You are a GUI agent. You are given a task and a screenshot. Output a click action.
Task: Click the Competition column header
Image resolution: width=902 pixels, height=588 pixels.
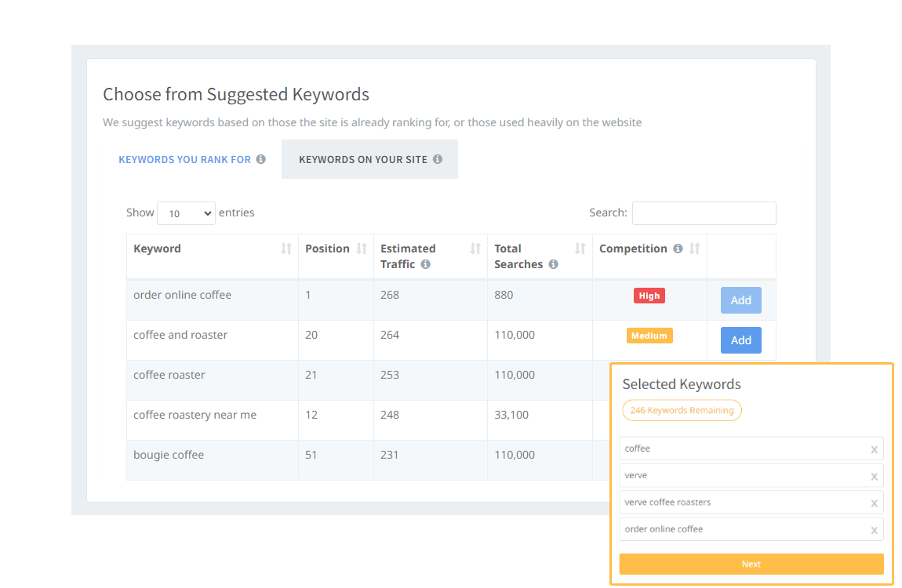tap(649, 256)
